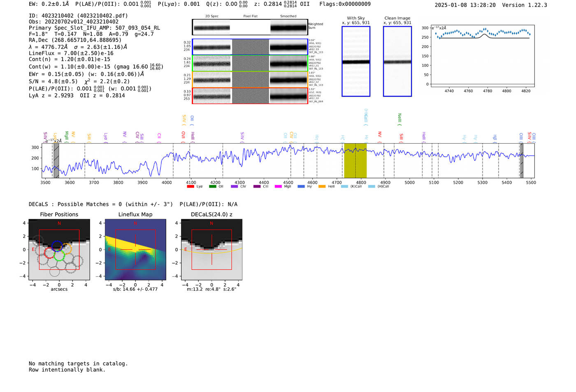Open the DECaLS(24.0) z image
This screenshot has height=392, width=576.
(211, 250)
